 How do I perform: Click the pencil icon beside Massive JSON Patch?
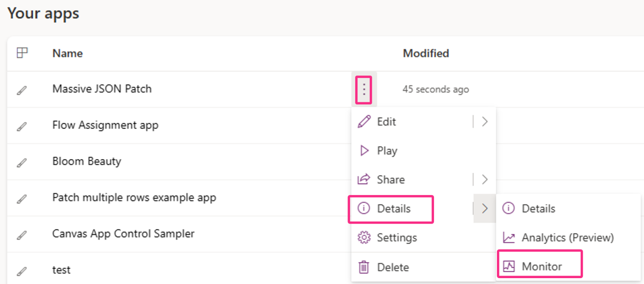click(22, 89)
